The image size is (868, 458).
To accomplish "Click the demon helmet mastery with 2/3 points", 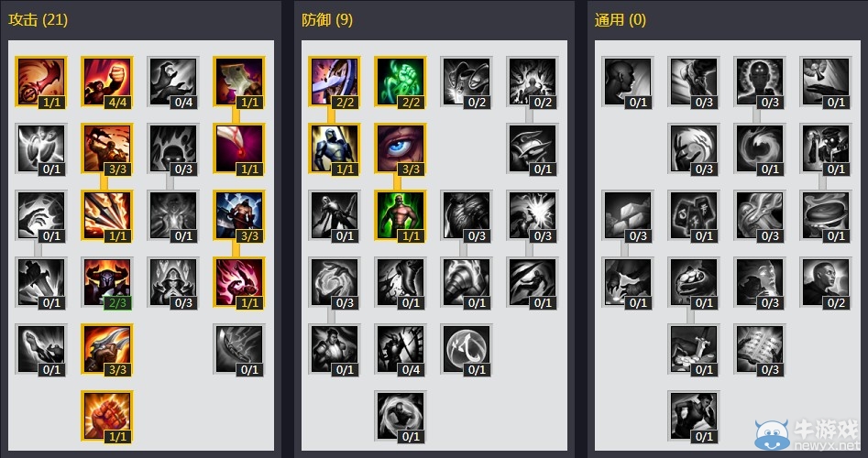I will tap(107, 282).
